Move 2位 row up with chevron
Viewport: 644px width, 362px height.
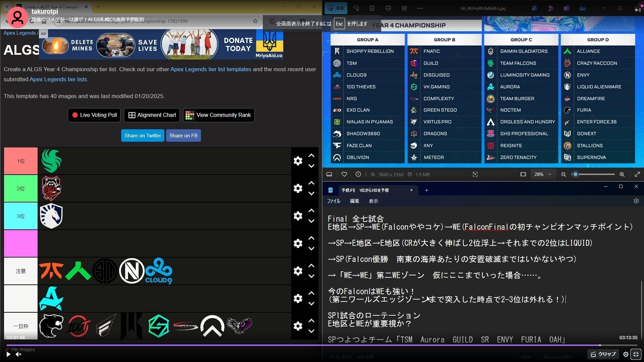click(311, 183)
